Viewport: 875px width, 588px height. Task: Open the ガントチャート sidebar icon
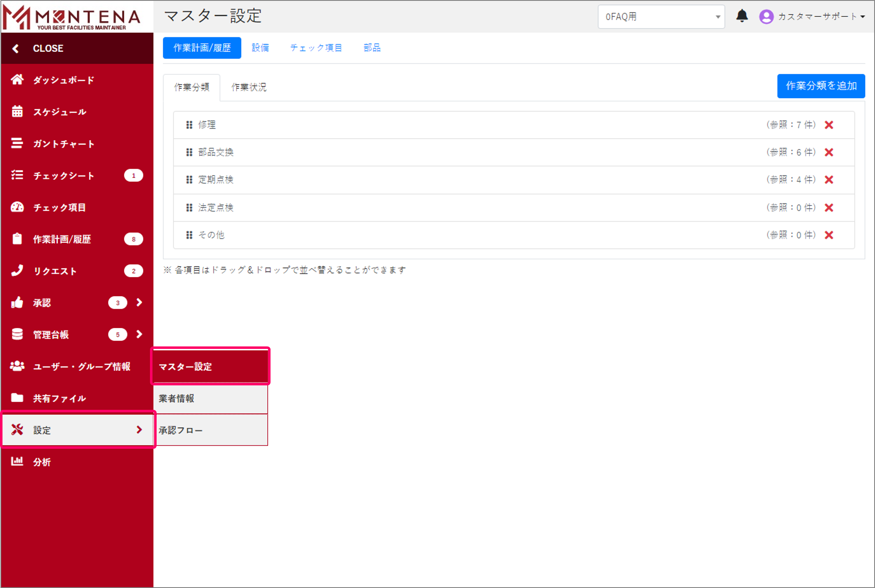(17, 143)
